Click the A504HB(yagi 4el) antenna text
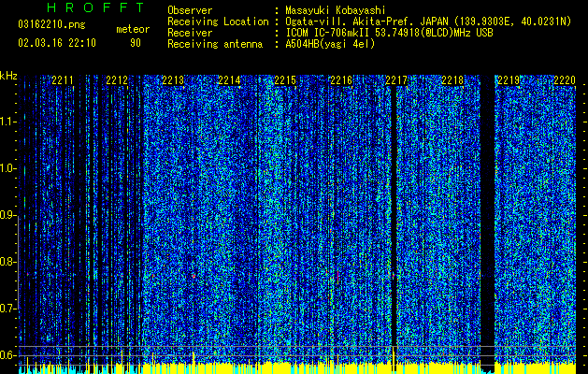 click(x=330, y=44)
